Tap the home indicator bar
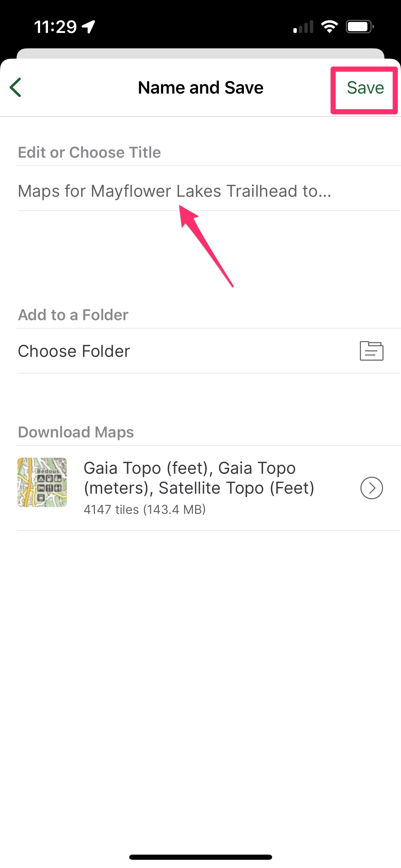 (x=200, y=857)
